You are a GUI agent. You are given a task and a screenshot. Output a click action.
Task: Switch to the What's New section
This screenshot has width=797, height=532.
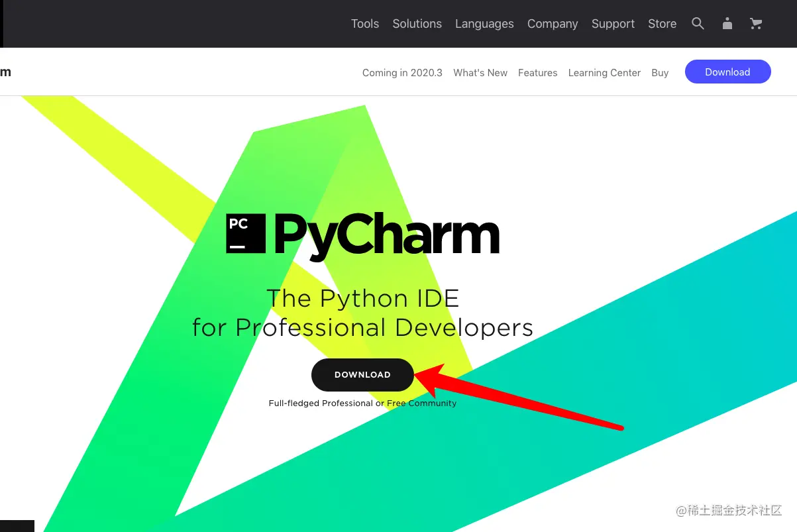[480, 73]
